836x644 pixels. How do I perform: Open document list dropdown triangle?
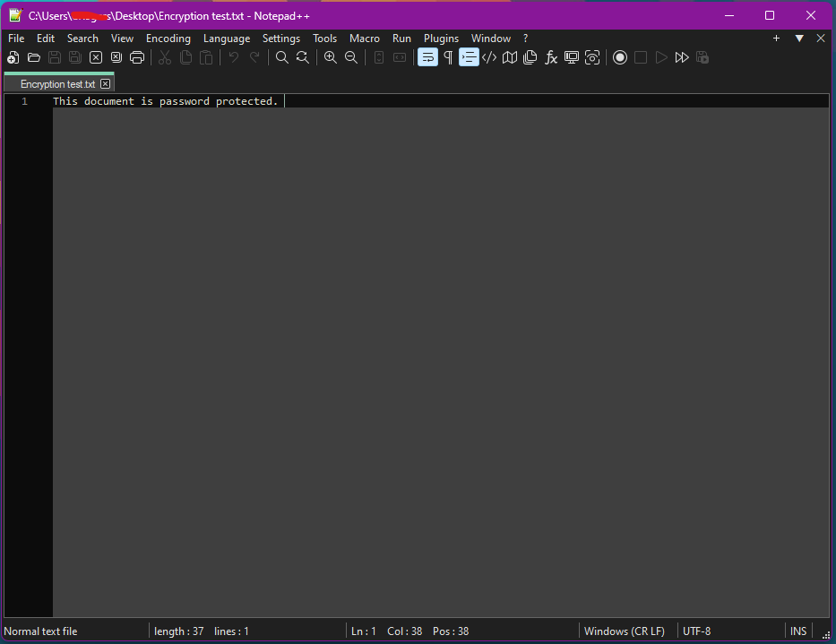799,39
